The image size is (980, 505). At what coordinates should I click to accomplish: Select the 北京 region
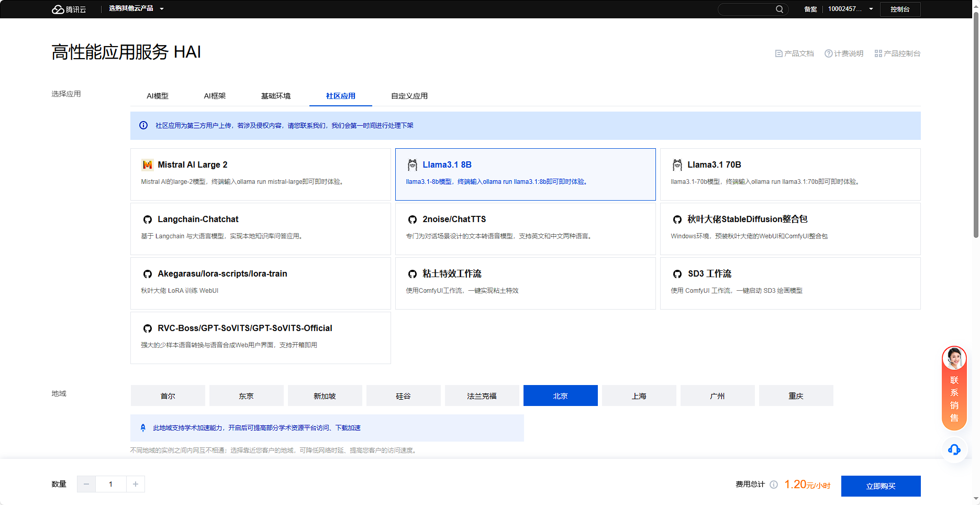(561, 396)
